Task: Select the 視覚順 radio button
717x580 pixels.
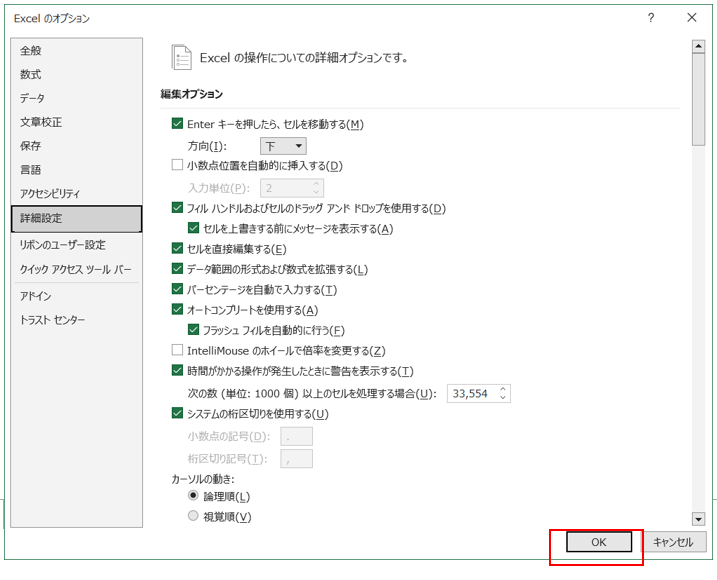Action: 194,516
